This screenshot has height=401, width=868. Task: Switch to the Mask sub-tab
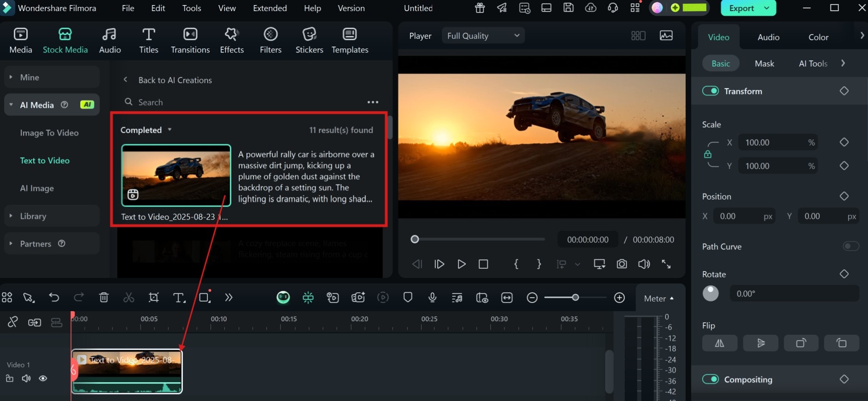tap(764, 64)
